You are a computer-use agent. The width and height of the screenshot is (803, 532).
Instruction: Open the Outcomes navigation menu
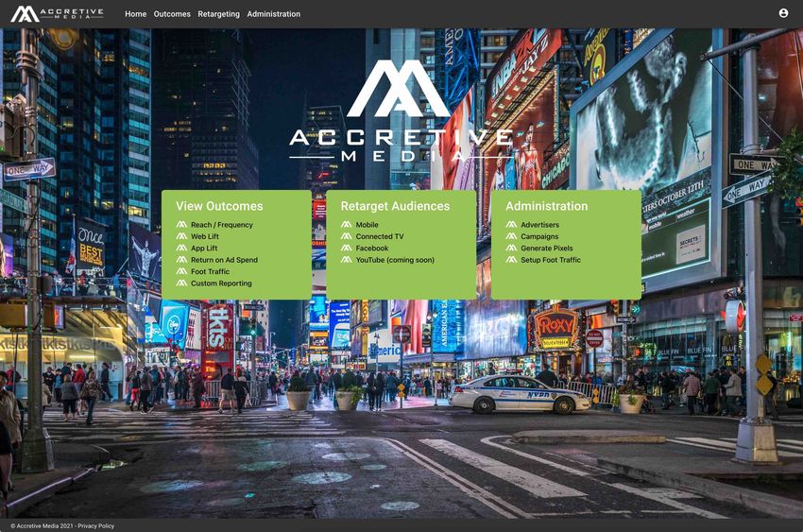tap(172, 14)
